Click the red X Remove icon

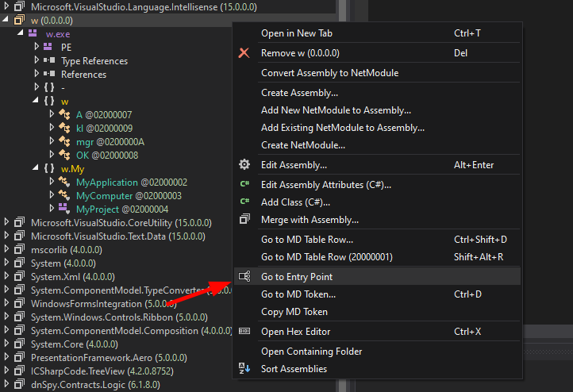(244, 53)
